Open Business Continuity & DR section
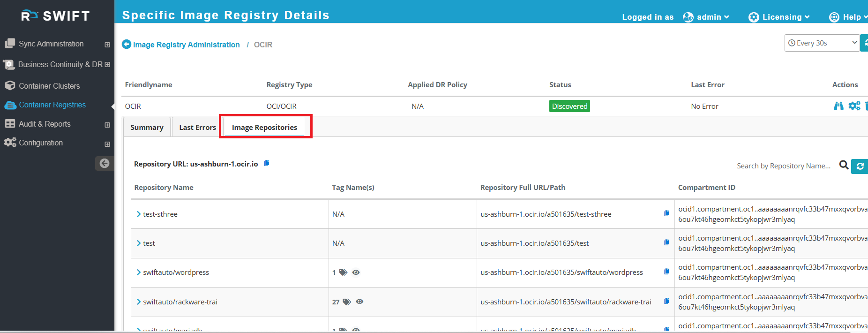868x333 pixels. (60, 64)
